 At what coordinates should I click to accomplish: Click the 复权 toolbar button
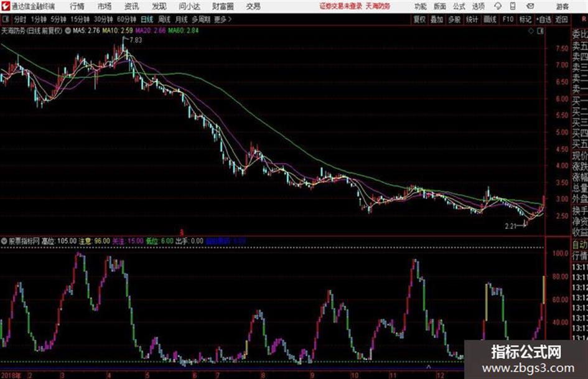tap(419, 19)
